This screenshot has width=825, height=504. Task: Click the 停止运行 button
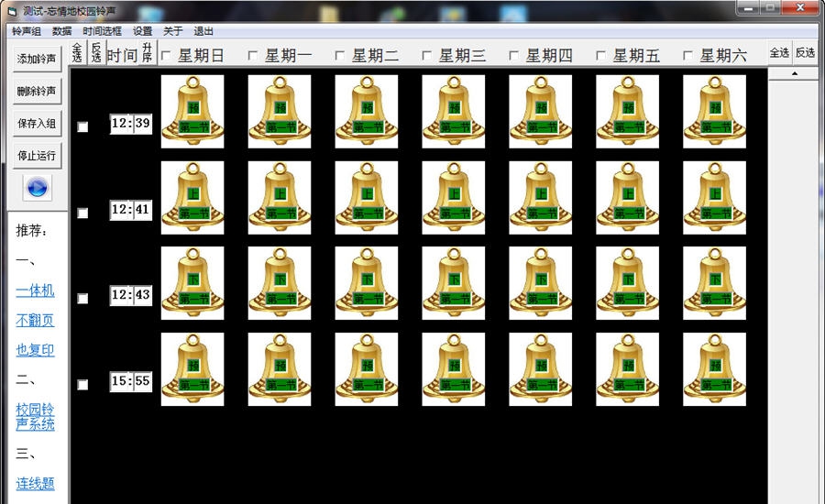[37, 156]
